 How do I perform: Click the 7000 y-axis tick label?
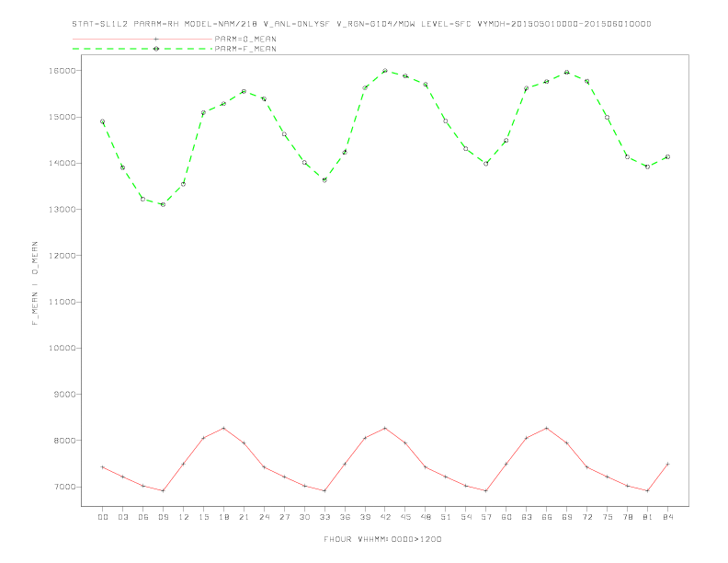(65, 487)
